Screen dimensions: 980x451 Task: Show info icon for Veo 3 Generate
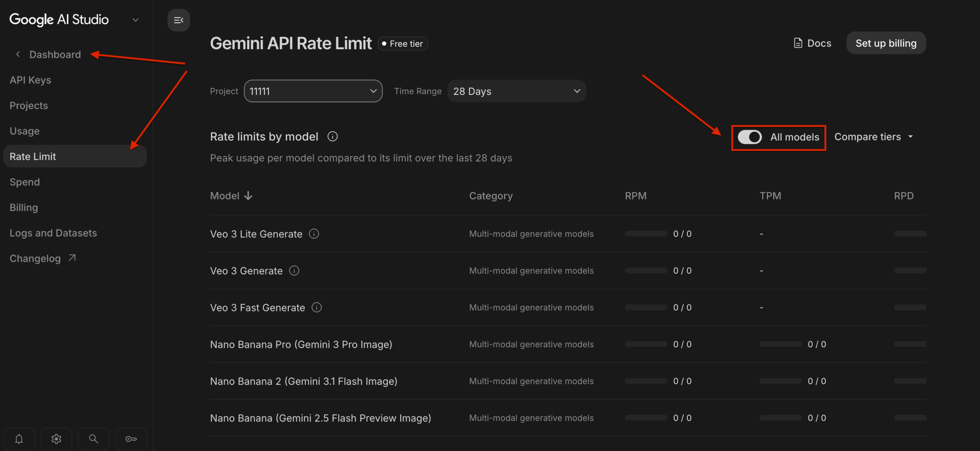pyautogui.click(x=294, y=271)
